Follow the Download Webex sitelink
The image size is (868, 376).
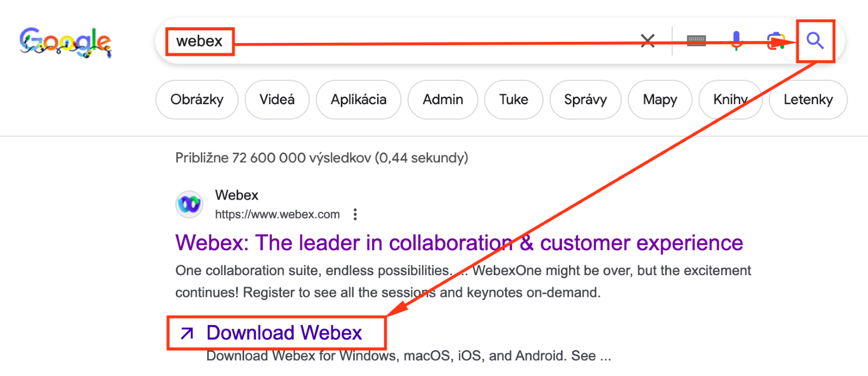(x=284, y=333)
